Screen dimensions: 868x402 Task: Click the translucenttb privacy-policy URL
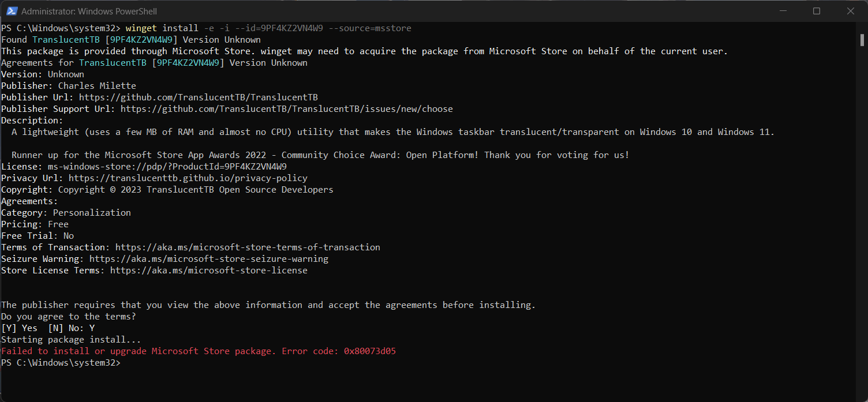click(188, 178)
